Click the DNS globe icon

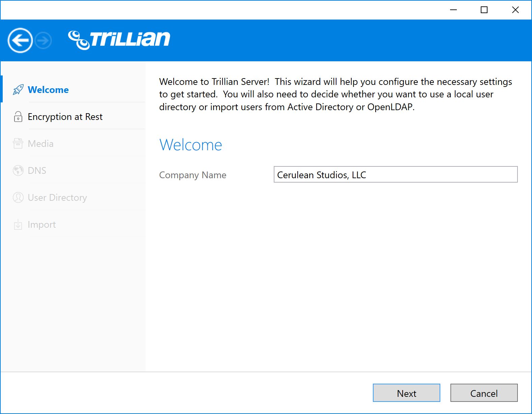click(18, 170)
